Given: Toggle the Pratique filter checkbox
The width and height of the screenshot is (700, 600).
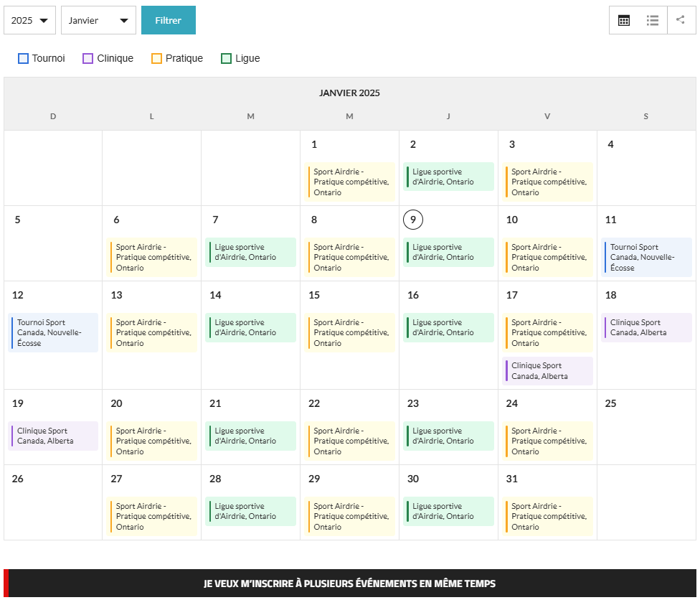Looking at the screenshot, I should coord(157,59).
